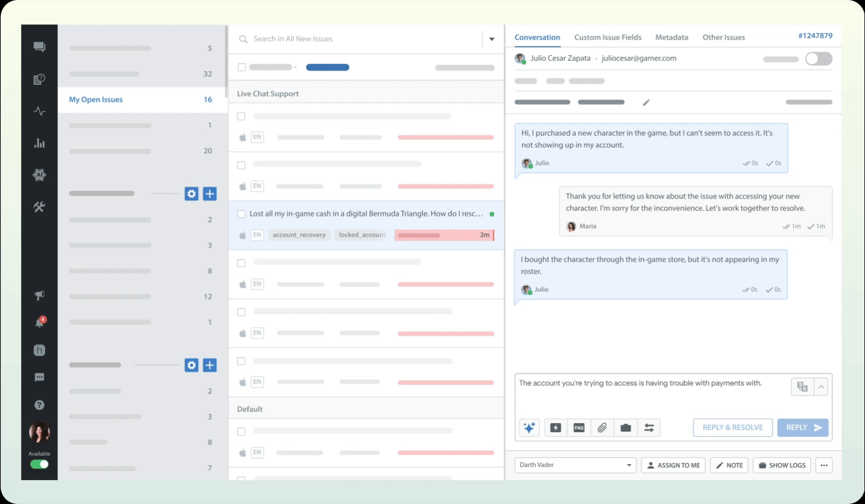This screenshot has height=504, width=865.
Task: Click the REPLY & RESOLVE button
Action: click(733, 428)
